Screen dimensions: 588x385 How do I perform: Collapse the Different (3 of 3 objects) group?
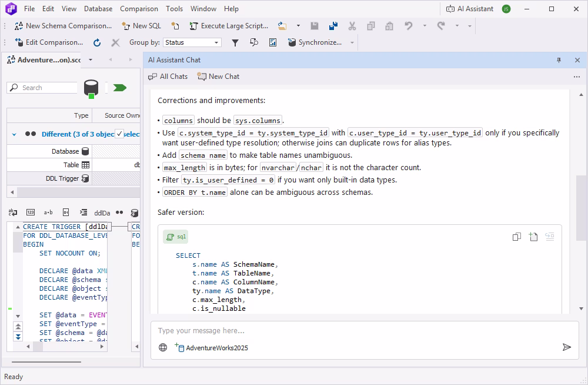pyautogui.click(x=14, y=134)
